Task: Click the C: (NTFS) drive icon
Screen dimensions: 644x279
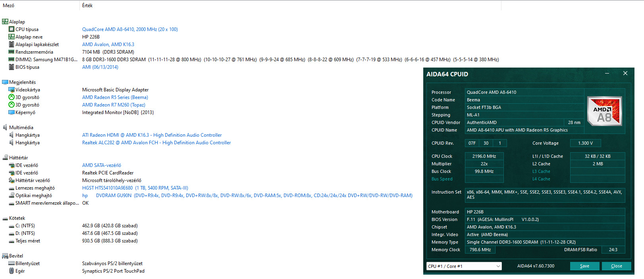Action: click(x=12, y=226)
